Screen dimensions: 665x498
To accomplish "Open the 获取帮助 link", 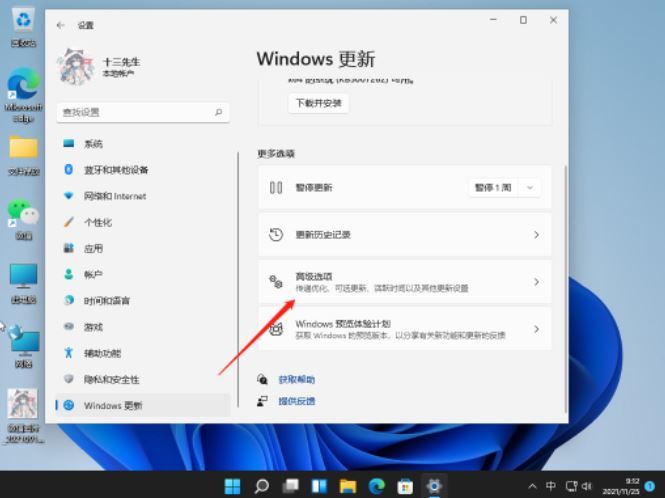I will 296,380.
